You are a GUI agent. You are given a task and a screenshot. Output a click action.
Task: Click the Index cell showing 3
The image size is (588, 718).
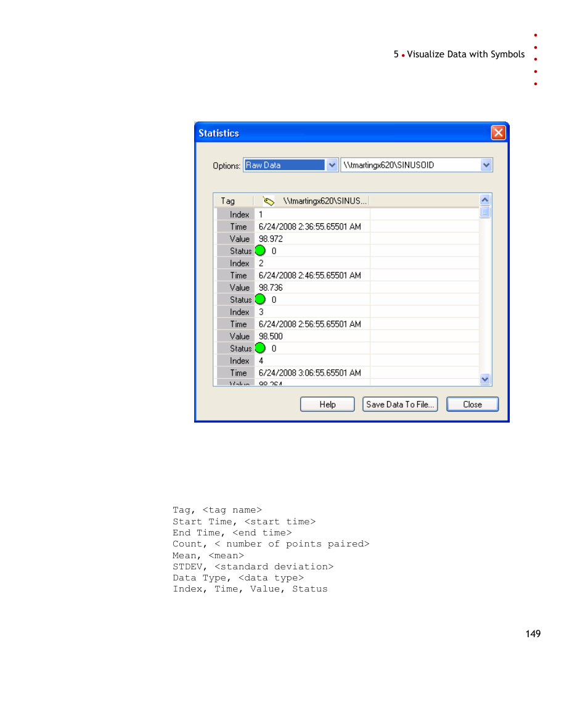pos(312,312)
